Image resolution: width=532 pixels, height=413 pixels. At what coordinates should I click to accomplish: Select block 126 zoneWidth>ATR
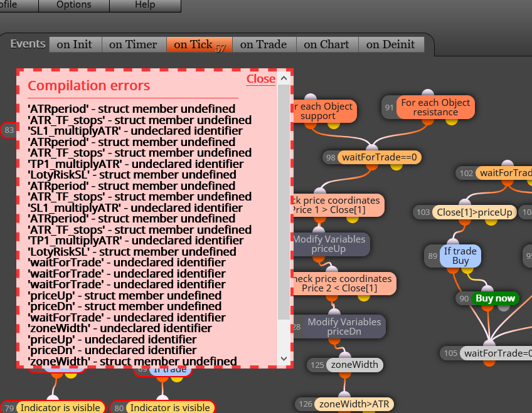click(x=354, y=404)
